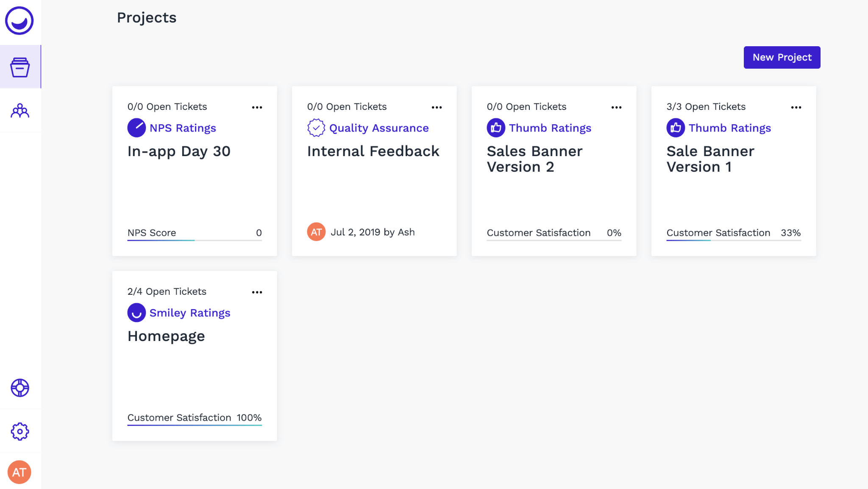Open the overflow menu on Sale Banner Version 1

coord(797,107)
